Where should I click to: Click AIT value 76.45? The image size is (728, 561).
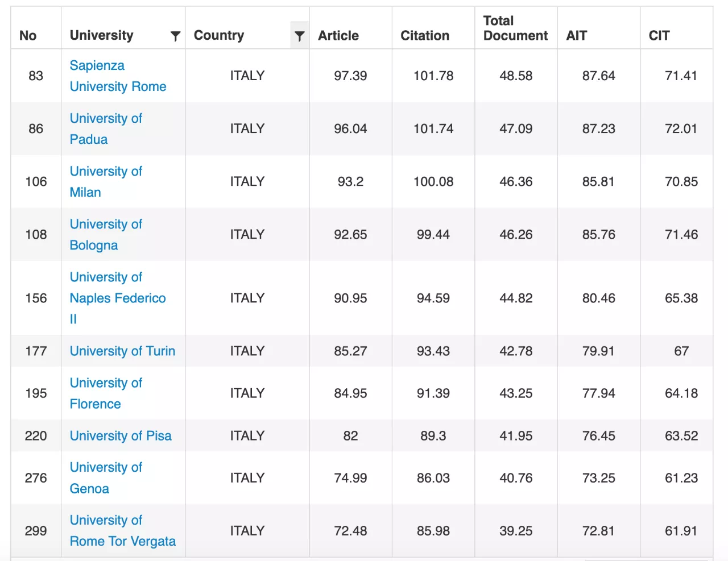[599, 435]
